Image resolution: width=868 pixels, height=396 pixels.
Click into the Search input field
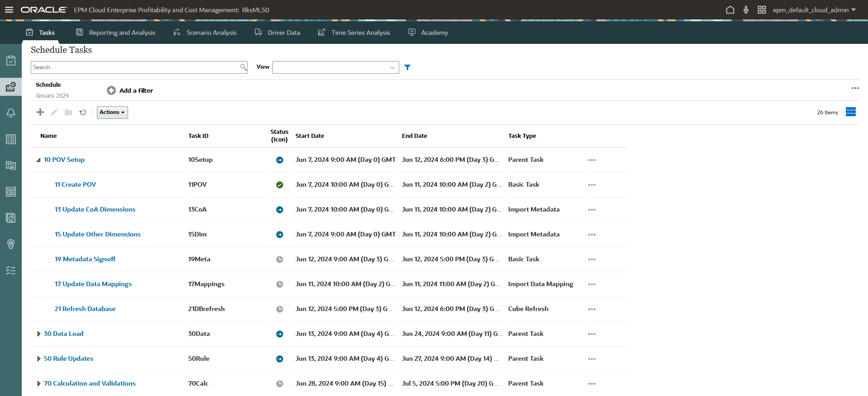click(x=135, y=67)
